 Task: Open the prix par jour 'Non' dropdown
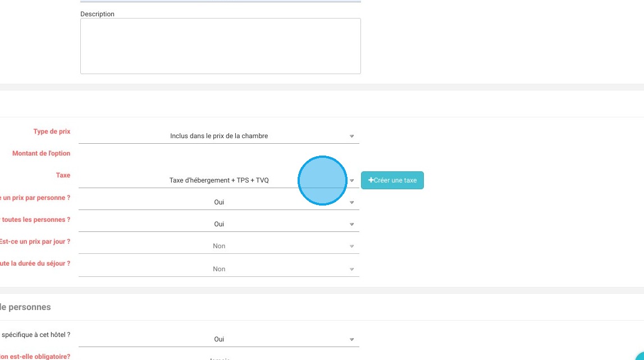pos(219,246)
